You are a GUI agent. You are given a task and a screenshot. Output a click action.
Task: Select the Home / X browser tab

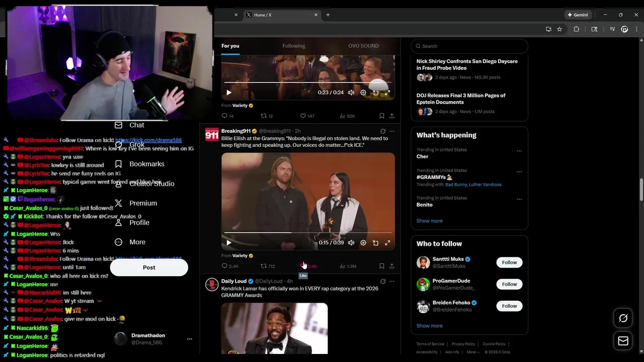pos(282,15)
